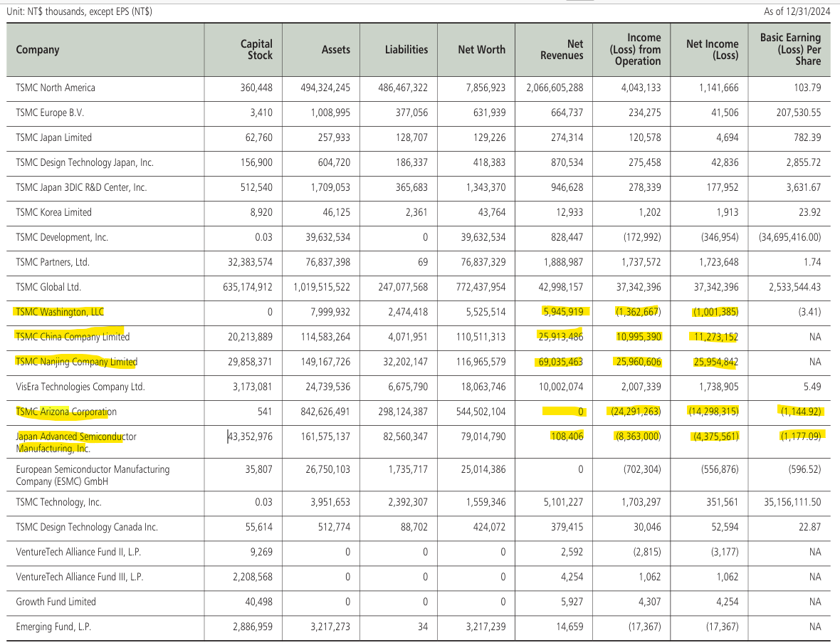
Task: Click highlighted net loss (14,298,315)
Action: click(x=713, y=412)
